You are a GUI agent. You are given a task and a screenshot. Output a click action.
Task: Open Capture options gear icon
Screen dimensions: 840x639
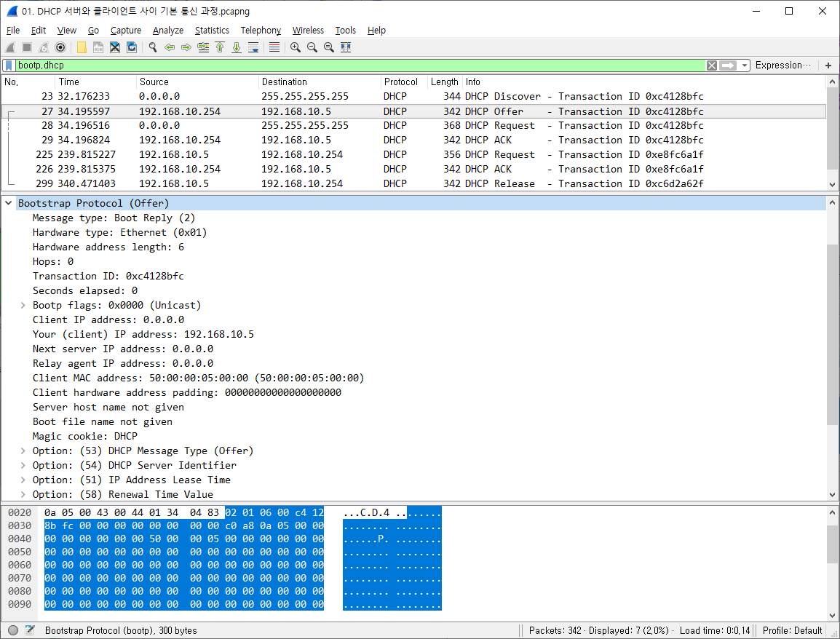coord(60,48)
